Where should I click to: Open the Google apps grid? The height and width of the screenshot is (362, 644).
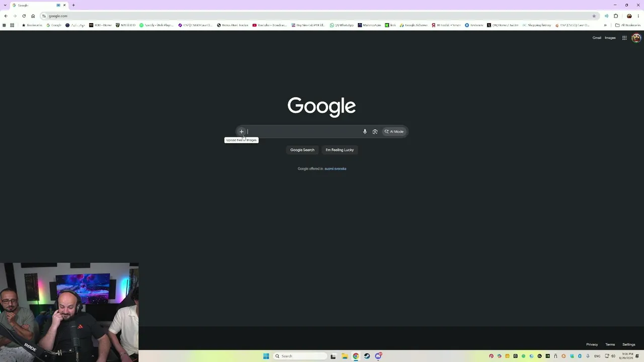click(624, 38)
